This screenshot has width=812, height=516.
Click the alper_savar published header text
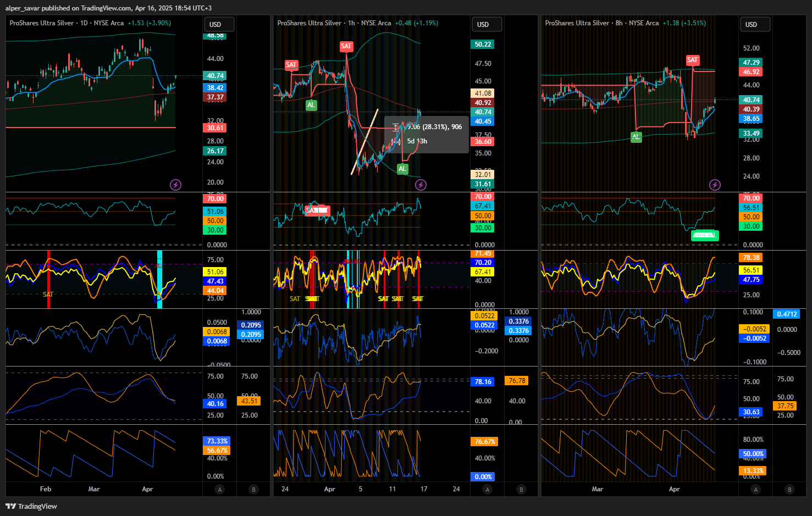point(108,8)
